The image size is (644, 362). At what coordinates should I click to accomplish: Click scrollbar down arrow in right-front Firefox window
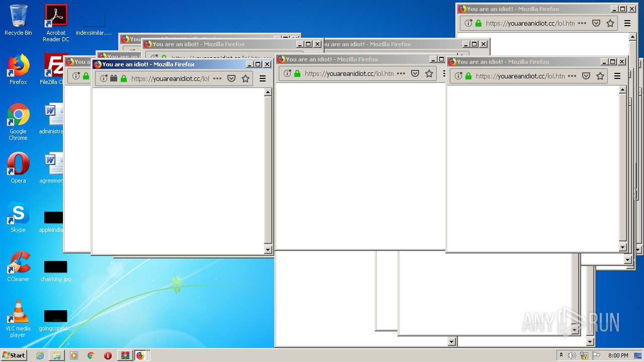(x=623, y=247)
